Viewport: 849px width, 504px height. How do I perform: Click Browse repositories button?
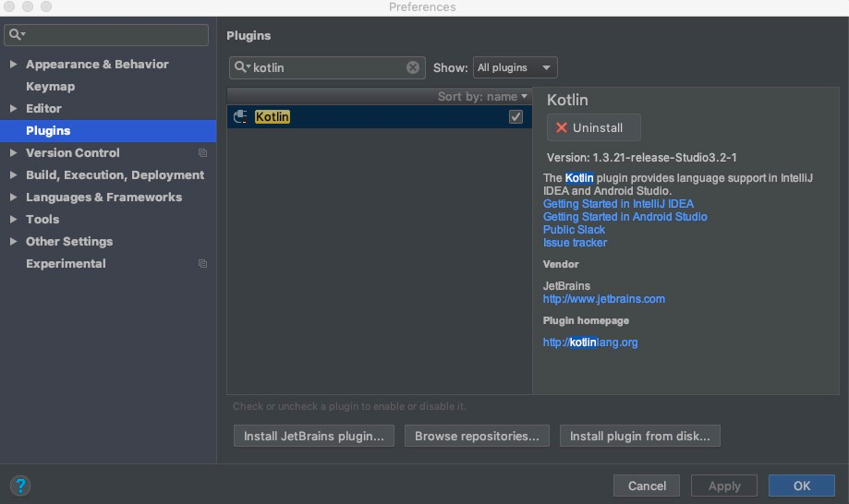tap(477, 436)
